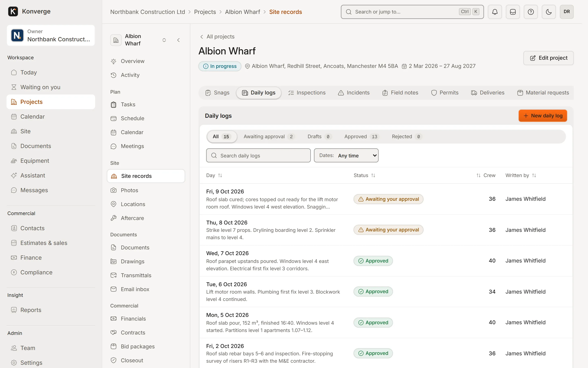Open the Albion Wharf project switcher
The height and width of the screenshot is (368, 588).
tap(164, 40)
